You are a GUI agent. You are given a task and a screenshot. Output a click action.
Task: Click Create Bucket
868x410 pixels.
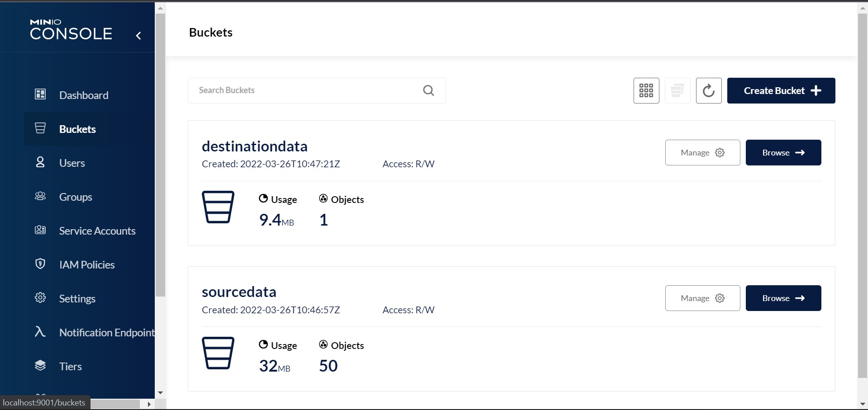[x=781, y=90]
